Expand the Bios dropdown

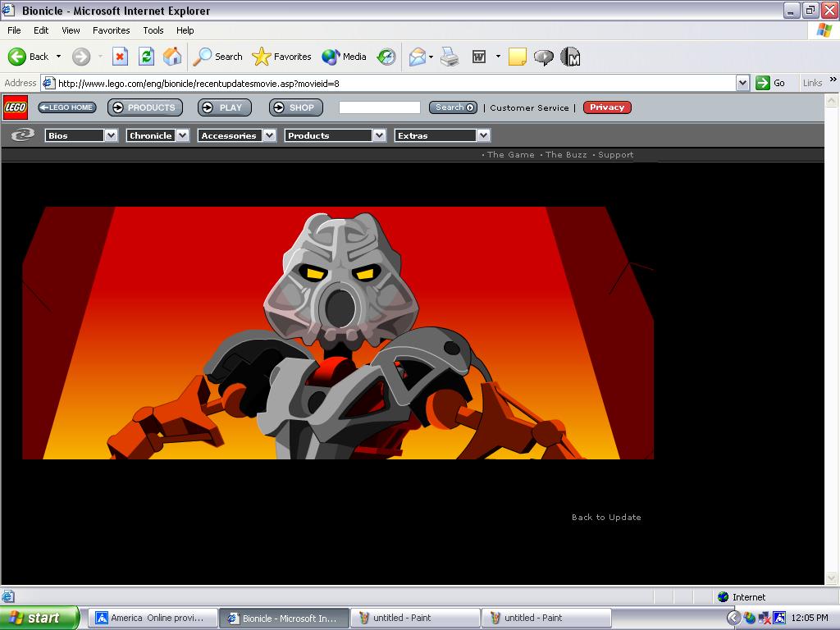[111, 135]
